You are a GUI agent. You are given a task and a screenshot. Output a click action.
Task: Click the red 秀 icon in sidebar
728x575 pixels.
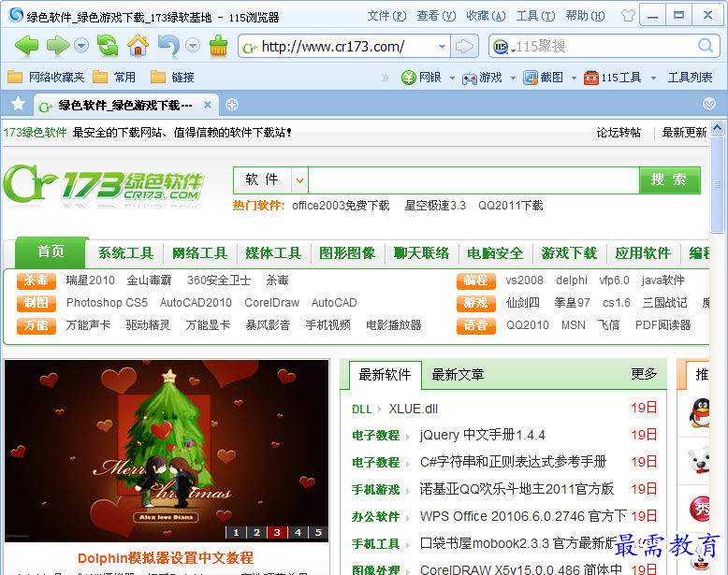(700, 509)
